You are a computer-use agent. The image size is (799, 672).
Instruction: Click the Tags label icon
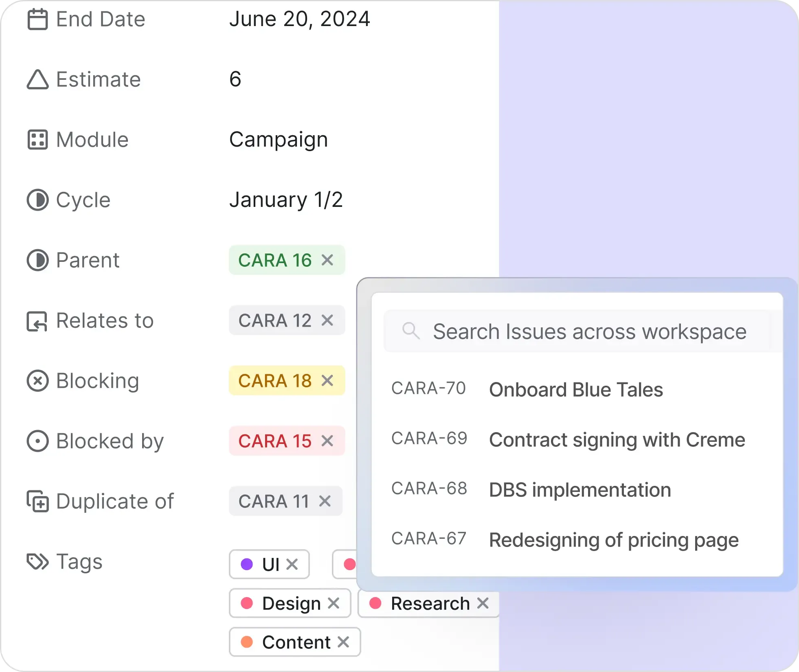coord(37,562)
